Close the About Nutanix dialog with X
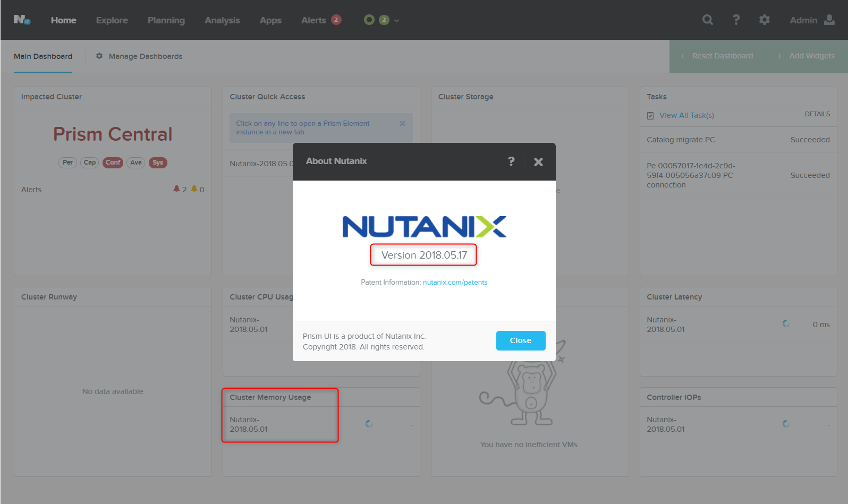Viewport: 848px width, 504px height. point(538,162)
